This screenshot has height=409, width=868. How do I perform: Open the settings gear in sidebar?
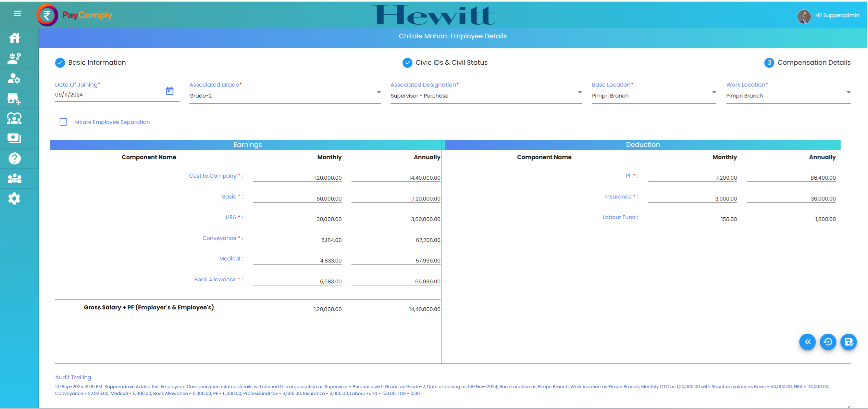14,199
